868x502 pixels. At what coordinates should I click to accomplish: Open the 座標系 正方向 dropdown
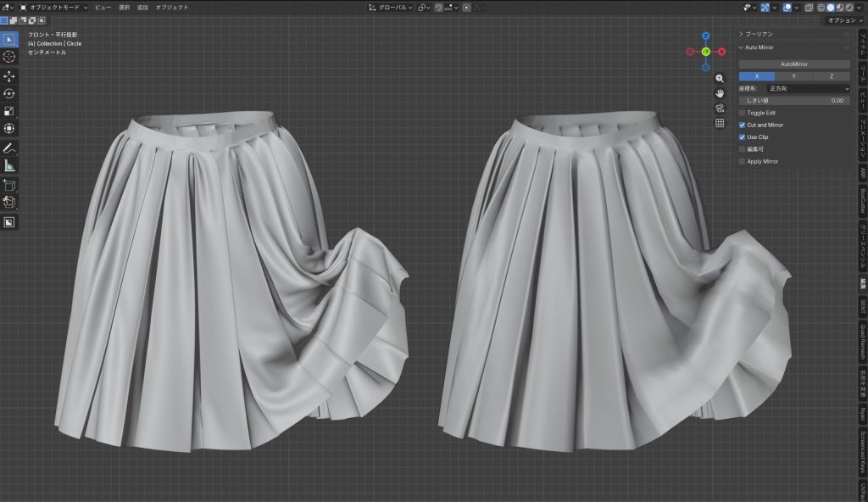807,88
